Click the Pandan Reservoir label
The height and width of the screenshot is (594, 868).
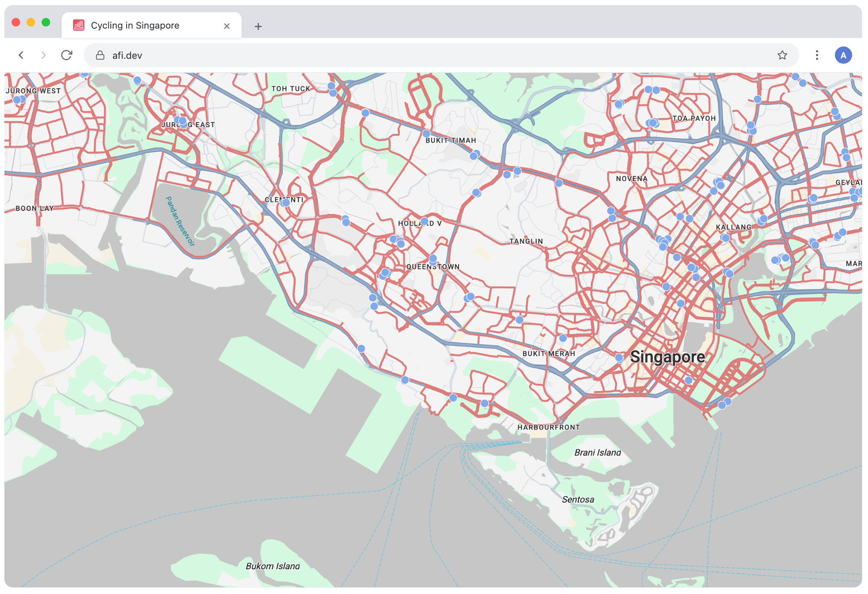point(180,221)
